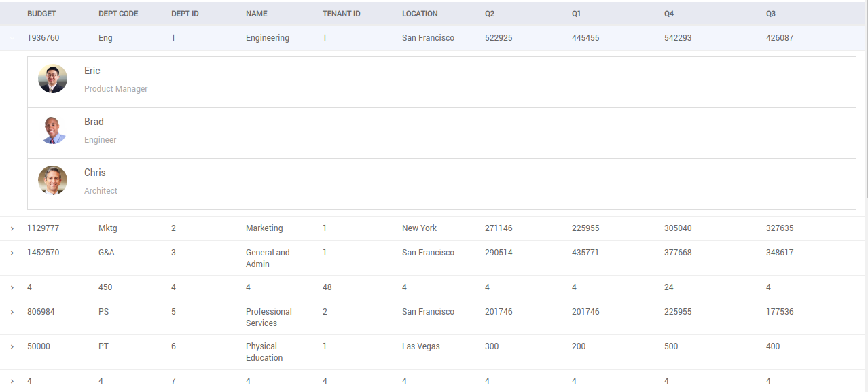
Task: Select Brad the Engineer list item
Action: pyautogui.click(x=441, y=133)
